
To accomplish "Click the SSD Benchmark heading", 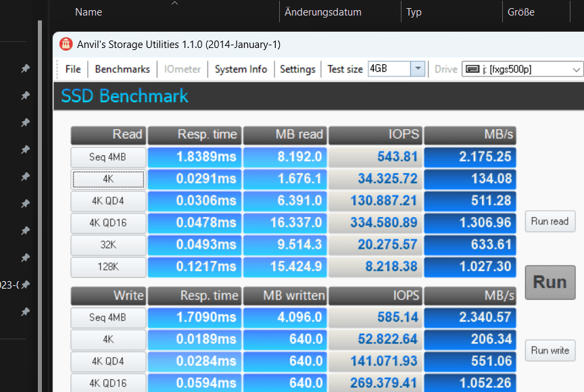I will [x=124, y=96].
